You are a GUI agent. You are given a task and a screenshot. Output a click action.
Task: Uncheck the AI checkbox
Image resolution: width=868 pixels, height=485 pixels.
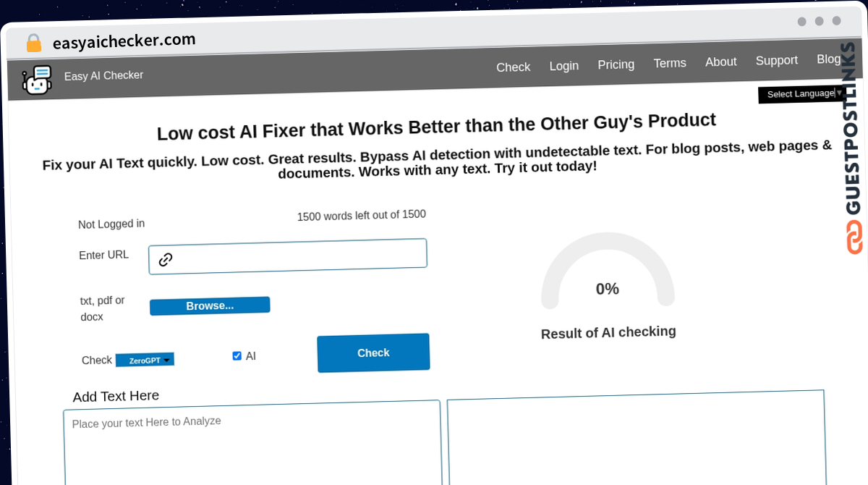point(237,355)
